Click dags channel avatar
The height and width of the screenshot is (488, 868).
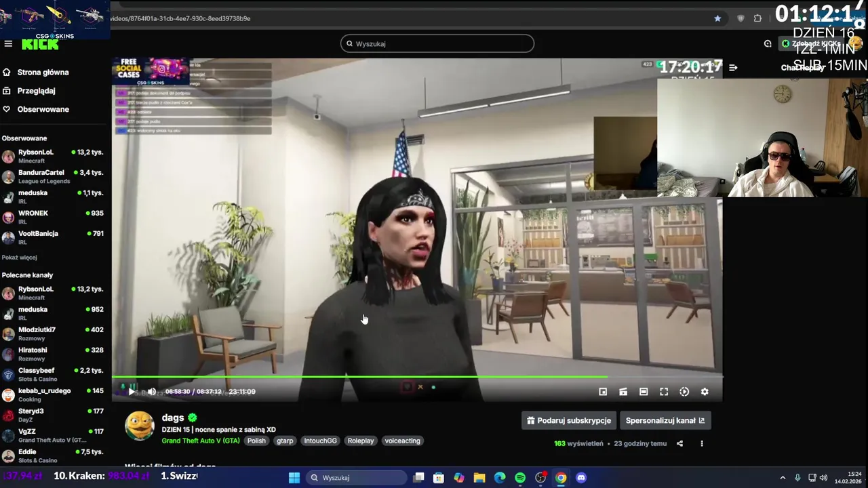[140, 426]
